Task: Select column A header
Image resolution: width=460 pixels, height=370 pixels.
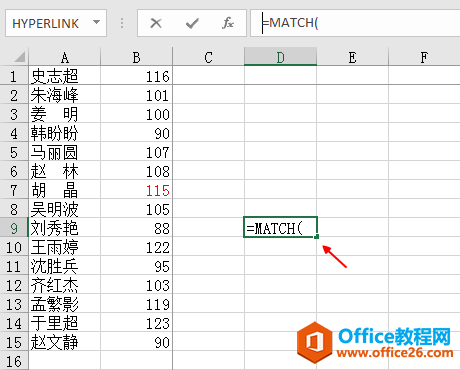Action: coord(65,57)
